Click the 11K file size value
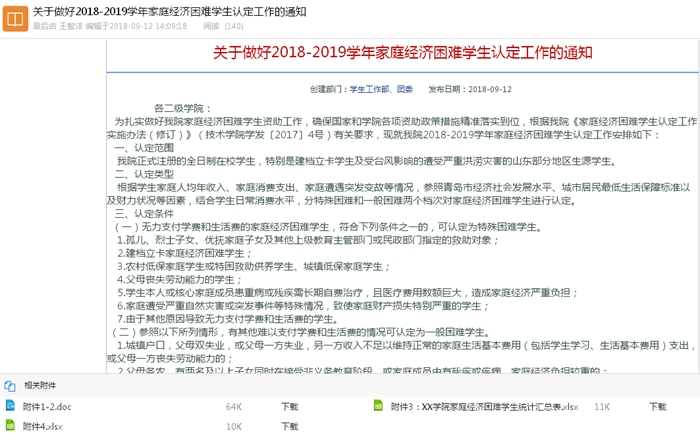700x437 pixels. 602,407
